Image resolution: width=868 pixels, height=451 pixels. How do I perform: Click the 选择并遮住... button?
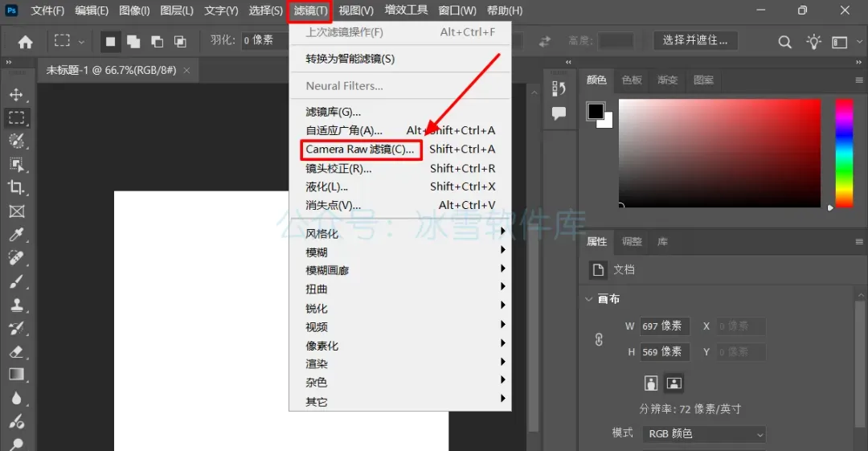coord(695,40)
